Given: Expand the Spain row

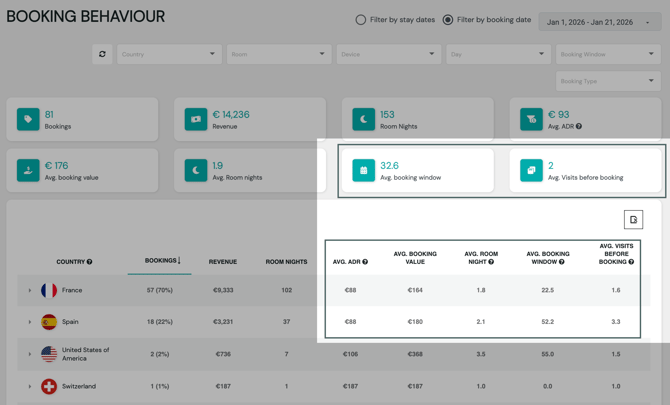Looking at the screenshot, I should tap(30, 322).
